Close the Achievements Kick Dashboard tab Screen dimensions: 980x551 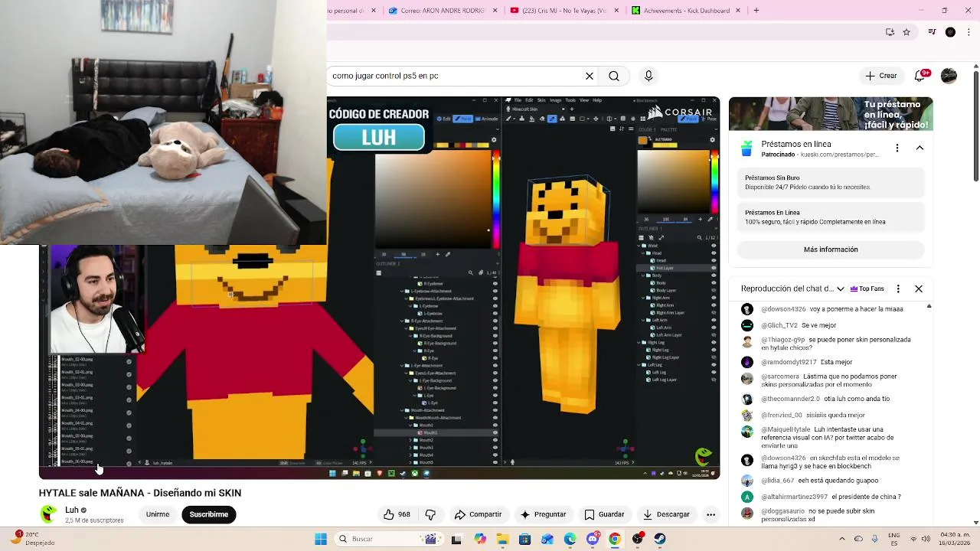[739, 11]
